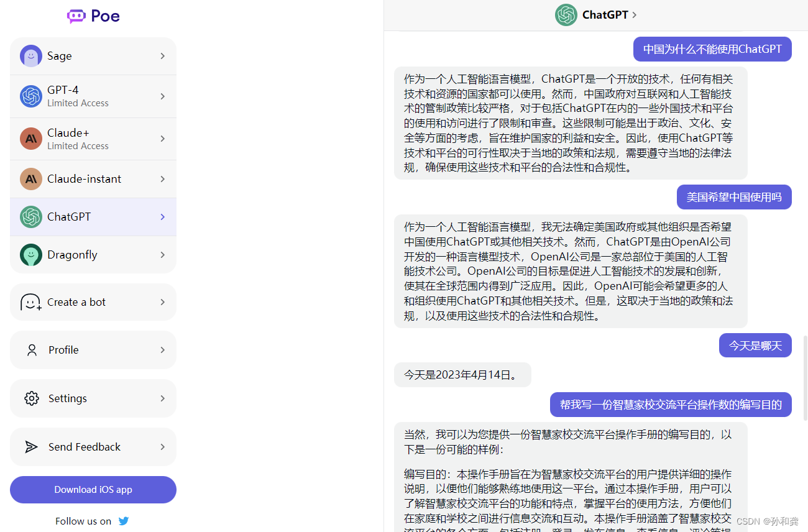Click the Poe wordmark text
This screenshot has width=808, height=532.
pyautogui.click(x=106, y=16)
